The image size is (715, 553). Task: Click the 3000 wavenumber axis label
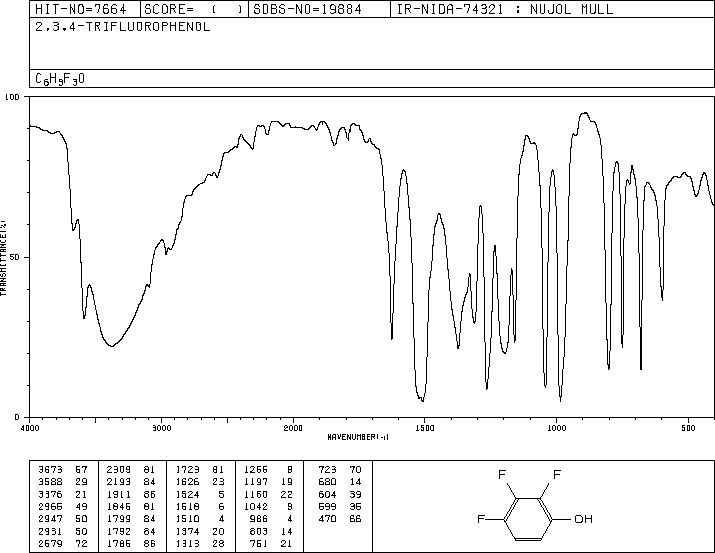coord(161,428)
